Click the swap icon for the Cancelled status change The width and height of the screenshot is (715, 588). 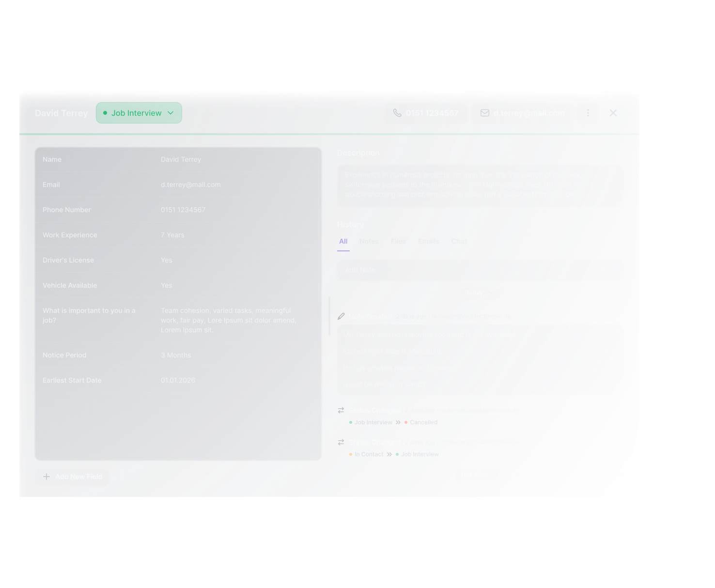pyautogui.click(x=341, y=410)
